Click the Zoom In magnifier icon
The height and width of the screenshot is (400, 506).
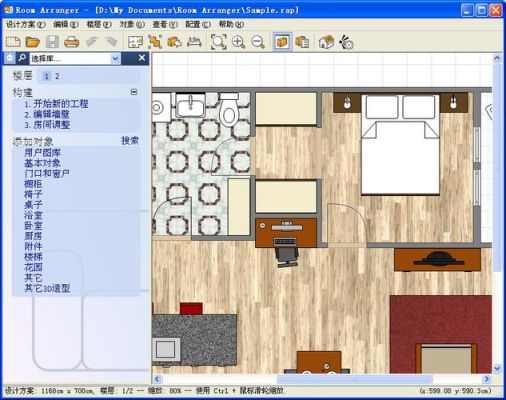point(238,42)
